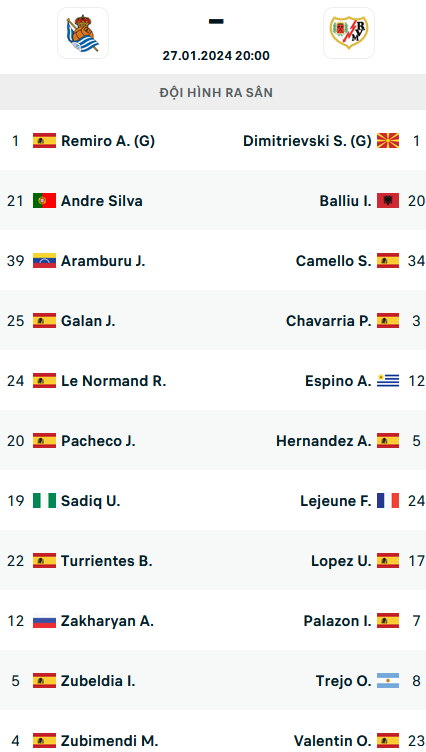This screenshot has width=426, height=752.
Task: Click the Uruguay flag beside Espino A.
Action: pos(388,381)
